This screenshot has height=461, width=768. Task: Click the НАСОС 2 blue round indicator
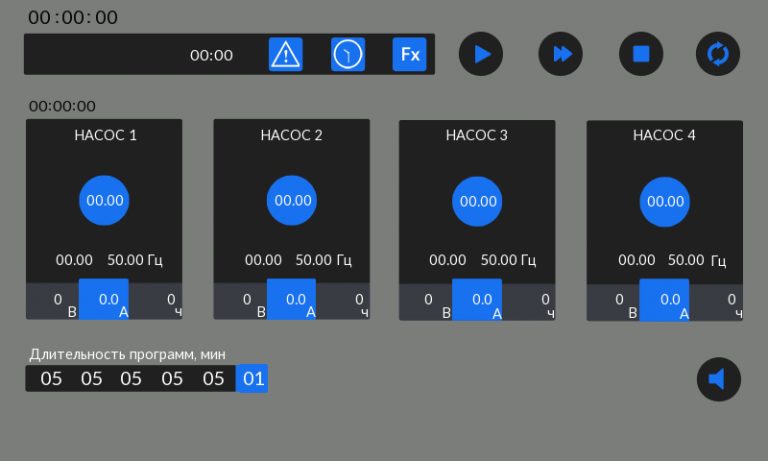292,200
